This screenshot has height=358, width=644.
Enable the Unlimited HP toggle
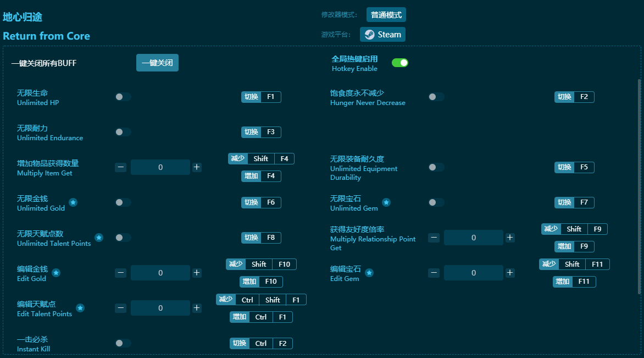tap(123, 96)
